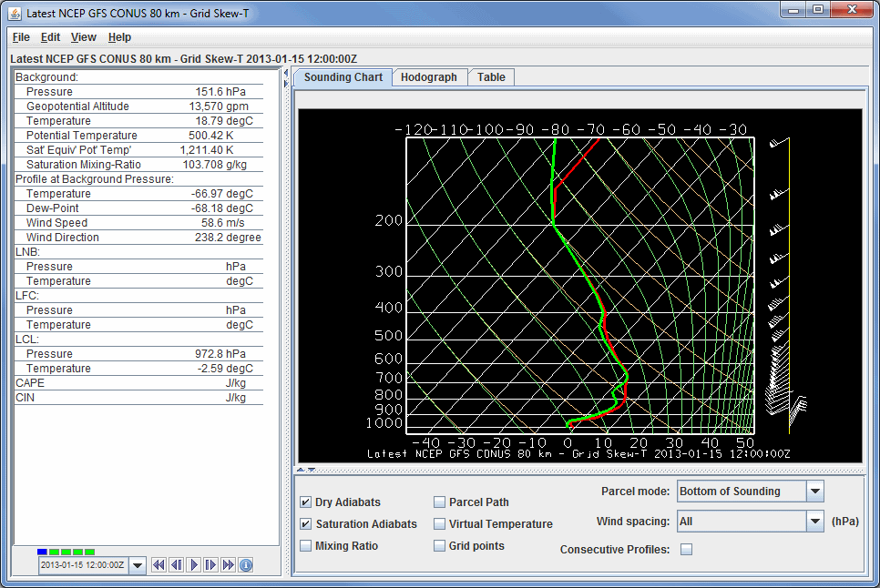Step back one animation frame
The width and height of the screenshot is (880, 588).
(x=176, y=565)
